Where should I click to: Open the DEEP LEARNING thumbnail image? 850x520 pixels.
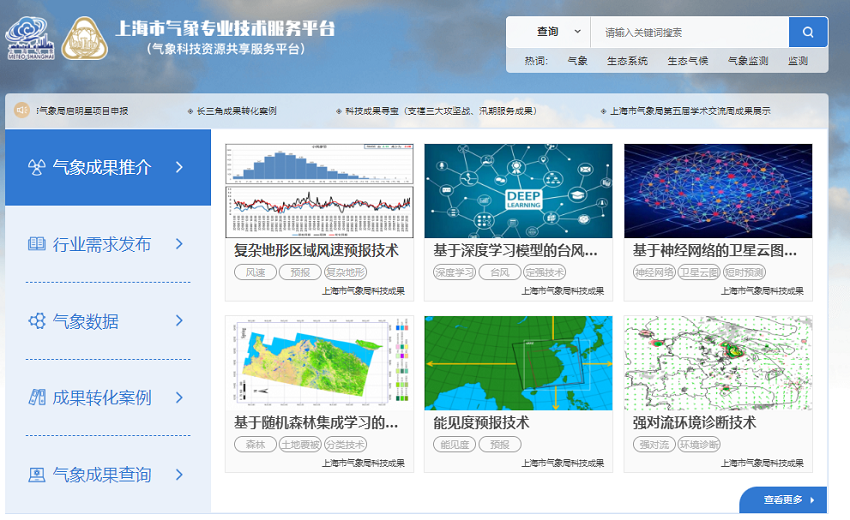click(518, 191)
